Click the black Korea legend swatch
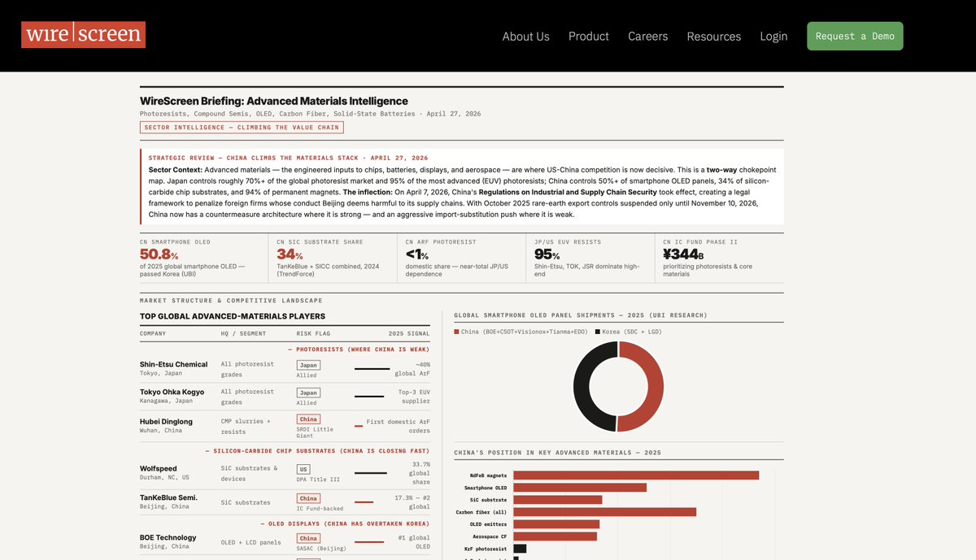This screenshot has height=560, width=976. [598, 332]
